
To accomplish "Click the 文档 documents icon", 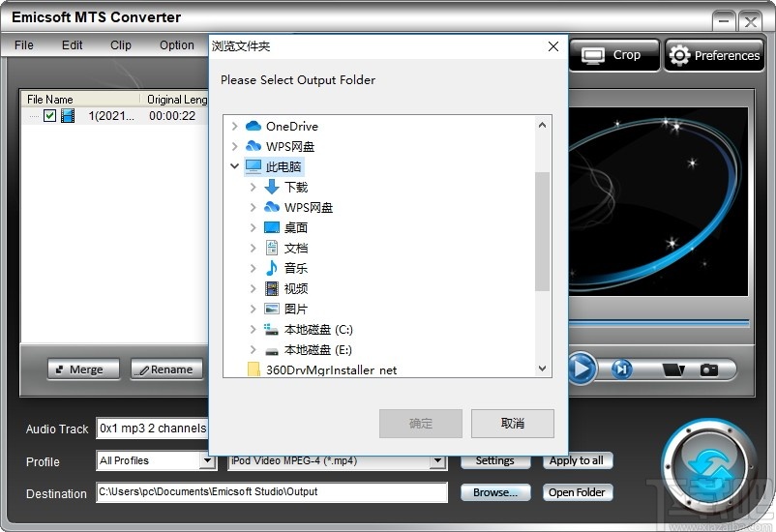I will pos(272,248).
